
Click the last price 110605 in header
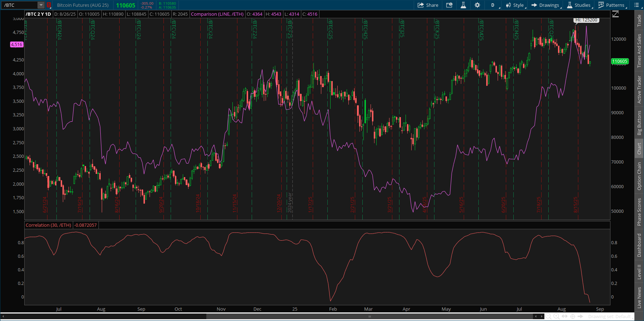pos(126,5)
